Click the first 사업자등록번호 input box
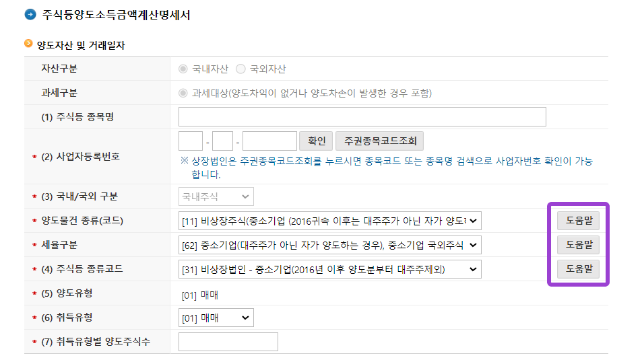This screenshot has width=642, height=364. (x=191, y=141)
